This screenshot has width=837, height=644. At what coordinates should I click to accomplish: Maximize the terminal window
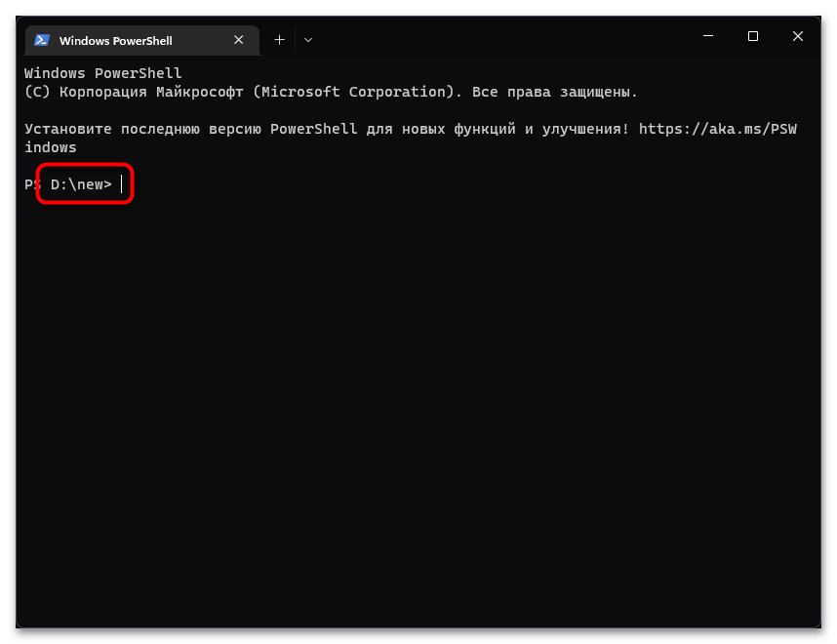pyautogui.click(x=752, y=36)
